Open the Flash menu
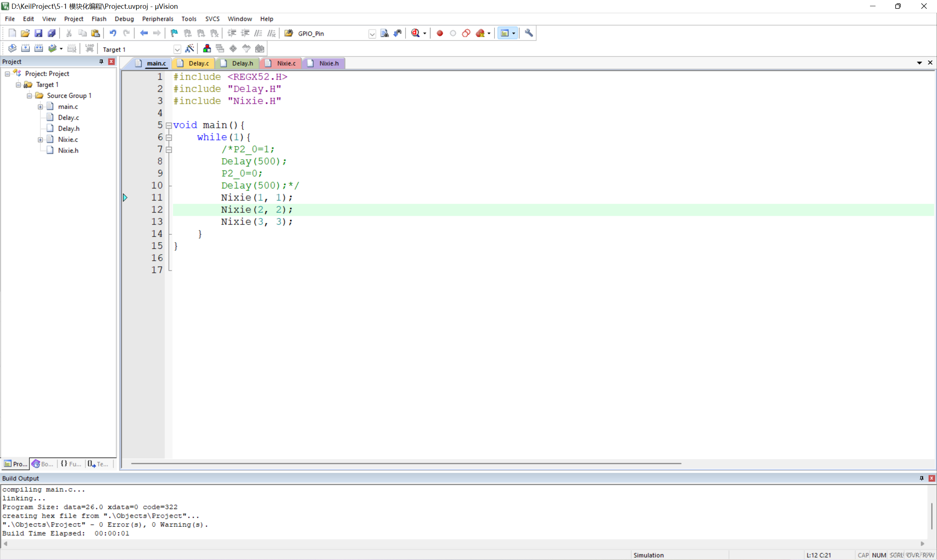The width and height of the screenshot is (937, 560). point(99,19)
